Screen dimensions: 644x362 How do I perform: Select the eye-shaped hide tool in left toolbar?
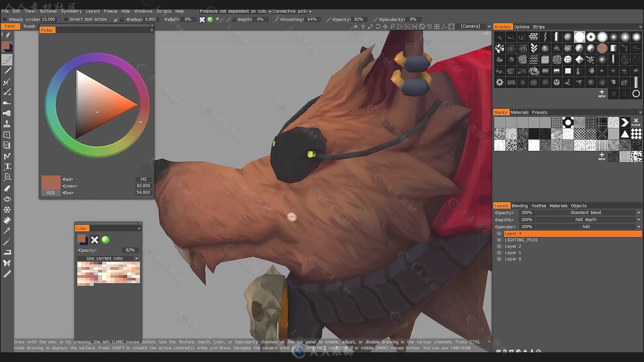(x=7, y=199)
